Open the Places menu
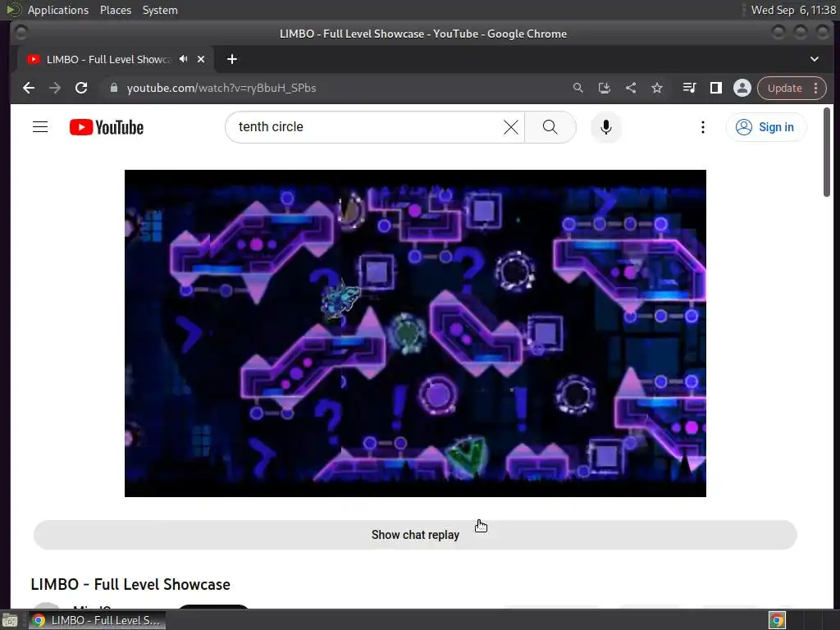Image resolution: width=840 pixels, height=630 pixels. coord(116,10)
